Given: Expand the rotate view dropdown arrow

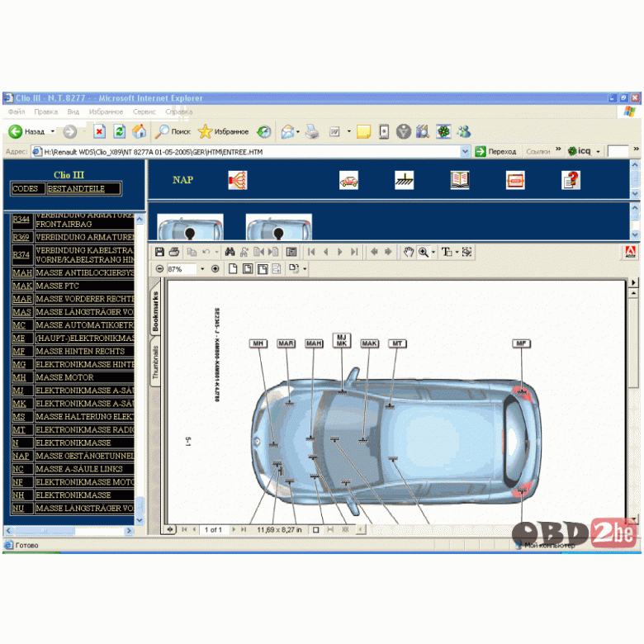Looking at the screenshot, I should coord(305,269).
